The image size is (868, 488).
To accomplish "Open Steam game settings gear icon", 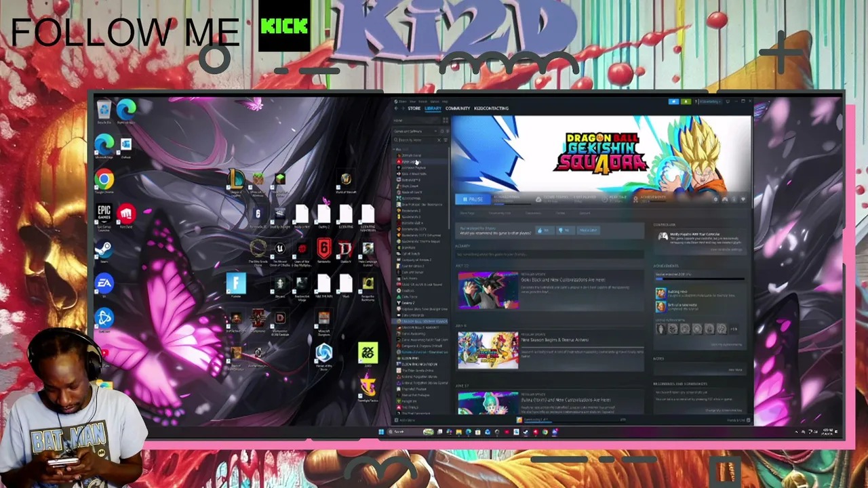I will point(715,199).
